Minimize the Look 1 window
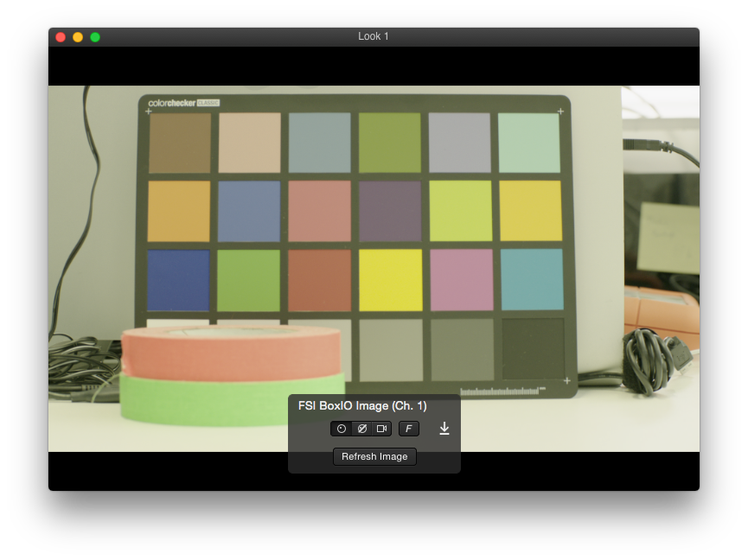Image resolution: width=748 pixels, height=560 pixels. click(78, 37)
